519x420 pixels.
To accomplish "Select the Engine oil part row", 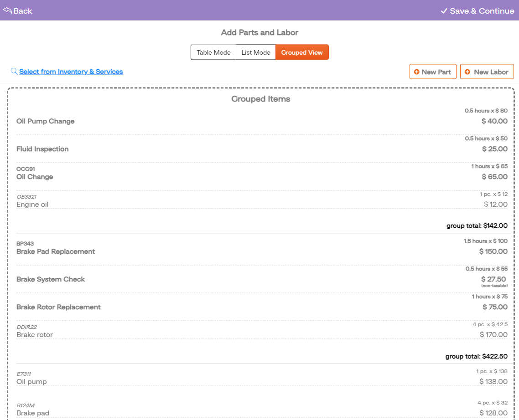I will pos(32,205).
